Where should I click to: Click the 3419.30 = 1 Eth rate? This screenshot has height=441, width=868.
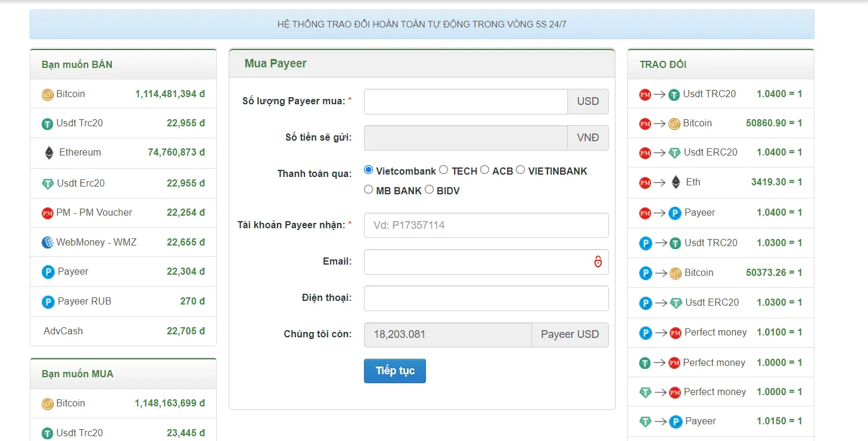[x=777, y=182]
